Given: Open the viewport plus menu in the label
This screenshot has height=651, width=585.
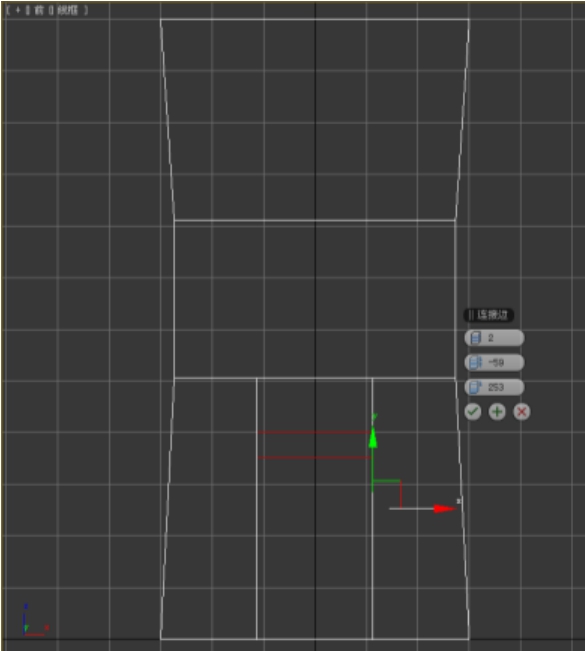Looking at the screenshot, I should click(x=18, y=10).
